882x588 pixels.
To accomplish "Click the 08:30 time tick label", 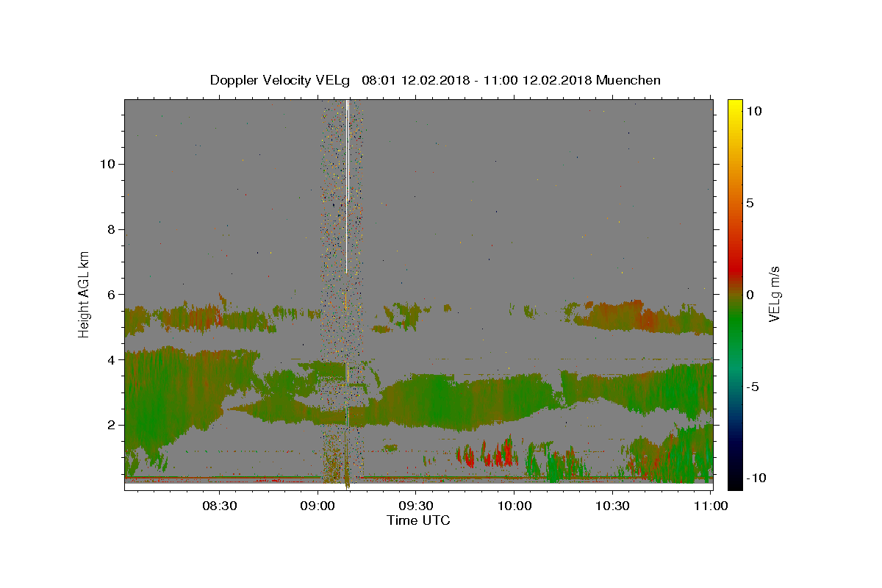I will (x=219, y=506).
